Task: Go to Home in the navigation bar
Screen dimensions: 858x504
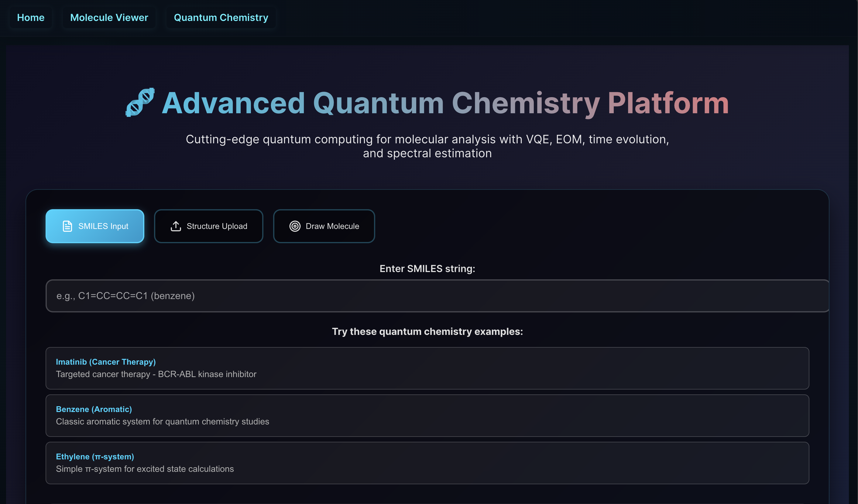Action: click(31, 18)
